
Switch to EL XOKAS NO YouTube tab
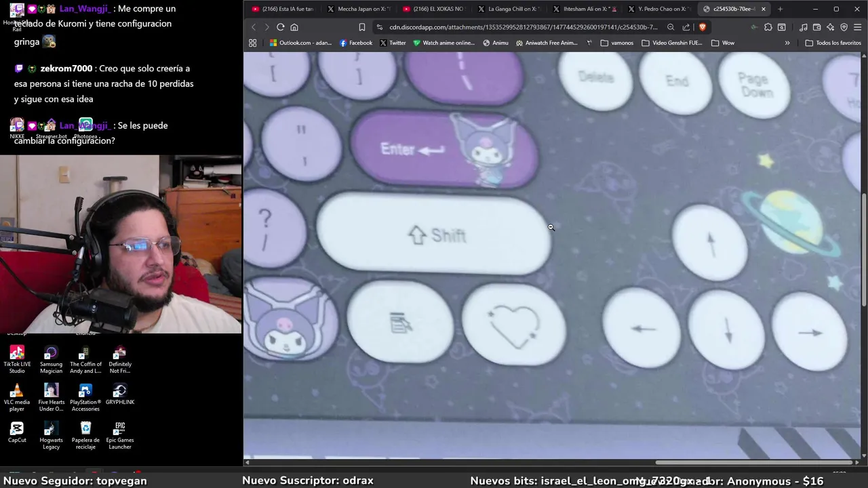click(x=433, y=9)
